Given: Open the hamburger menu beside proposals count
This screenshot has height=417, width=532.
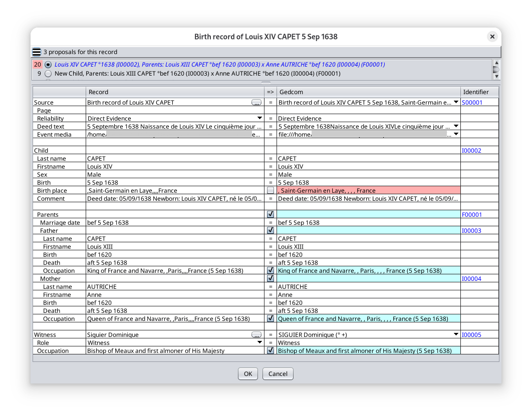Looking at the screenshot, I should click(37, 52).
